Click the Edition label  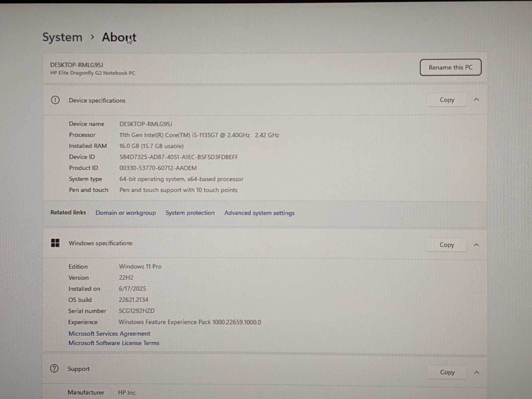[x=78, y=266]
